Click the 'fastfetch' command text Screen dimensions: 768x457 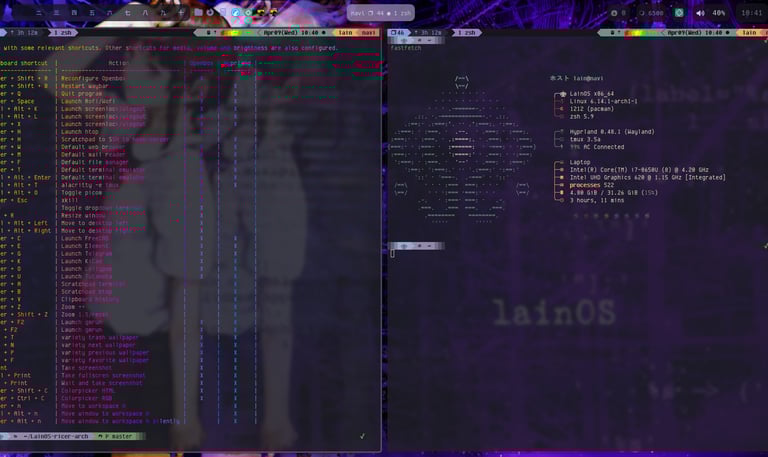click(406, 48)
